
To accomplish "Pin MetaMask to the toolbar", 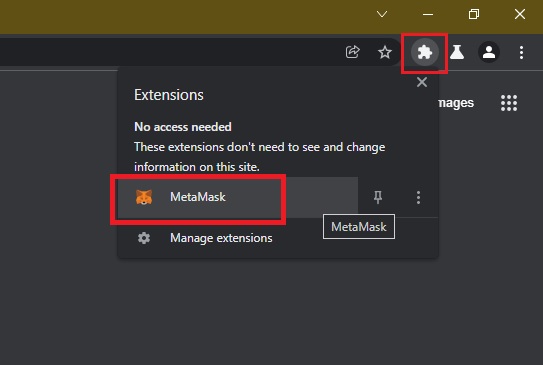I will pyautogui.click(x=378, y=197).
